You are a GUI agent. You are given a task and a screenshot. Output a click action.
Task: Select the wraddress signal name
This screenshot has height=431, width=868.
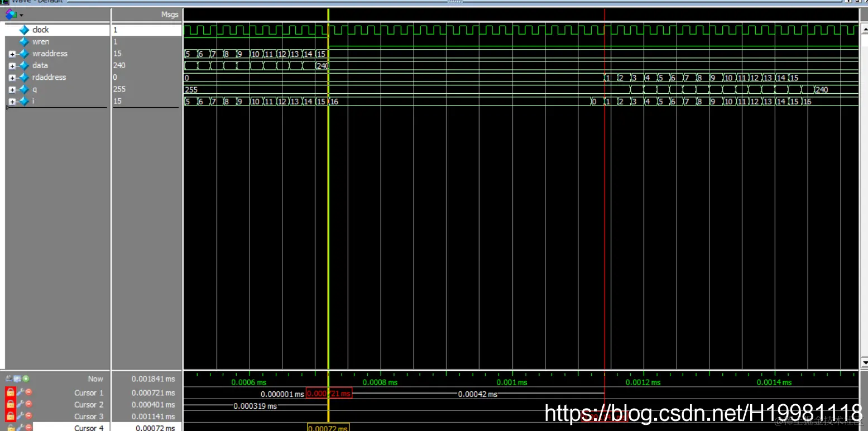click(50, 54)
